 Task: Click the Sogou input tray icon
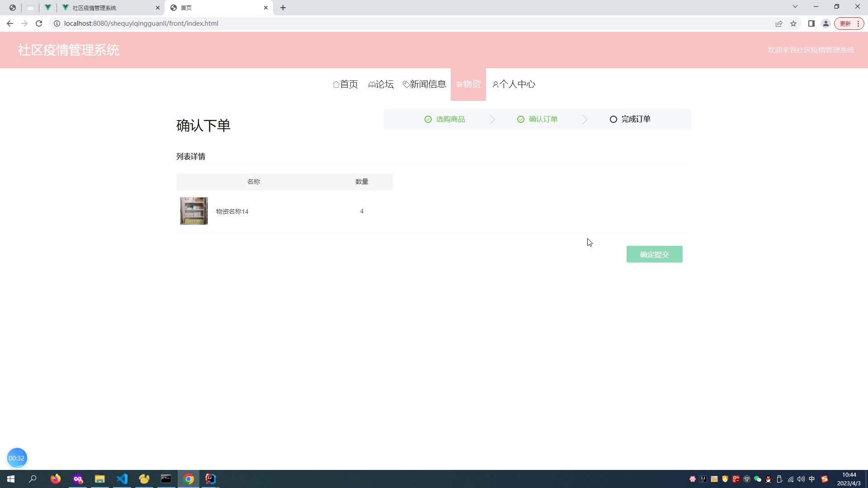825,479
